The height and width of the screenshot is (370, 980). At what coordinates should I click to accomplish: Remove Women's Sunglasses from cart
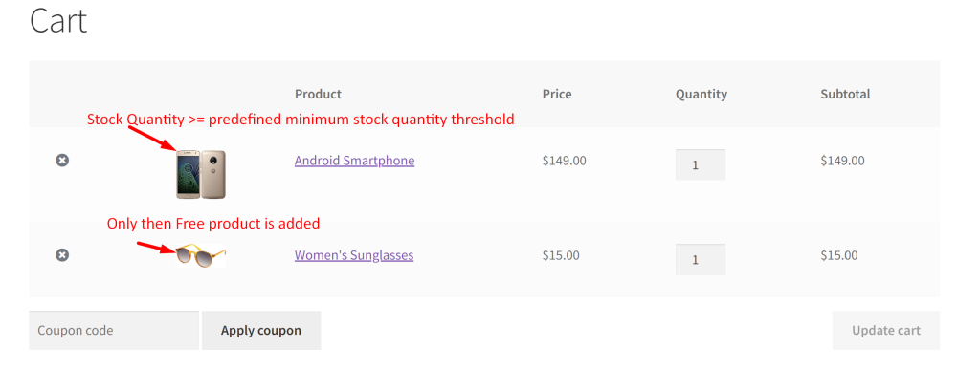point(62,255)
